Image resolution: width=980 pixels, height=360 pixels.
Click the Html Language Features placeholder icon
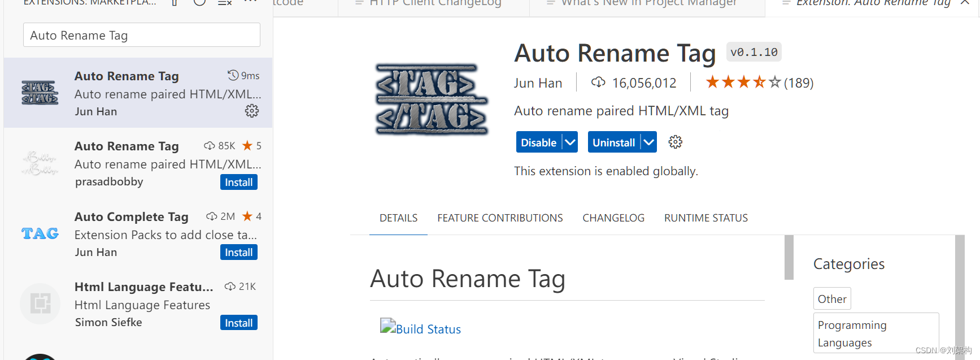point(40,303)
